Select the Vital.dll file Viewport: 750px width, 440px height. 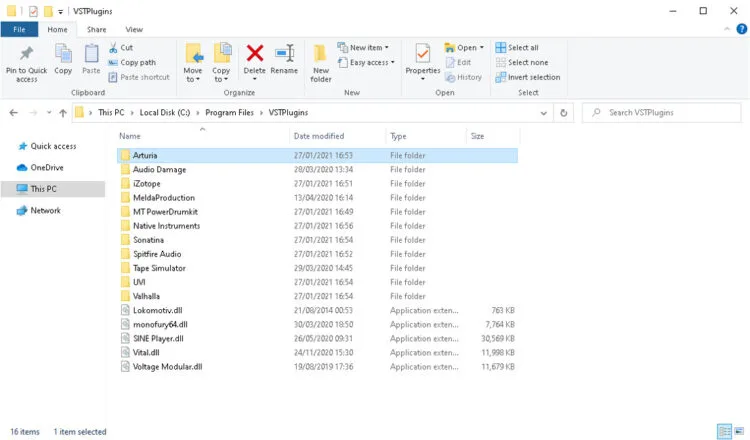click(318, 352)
